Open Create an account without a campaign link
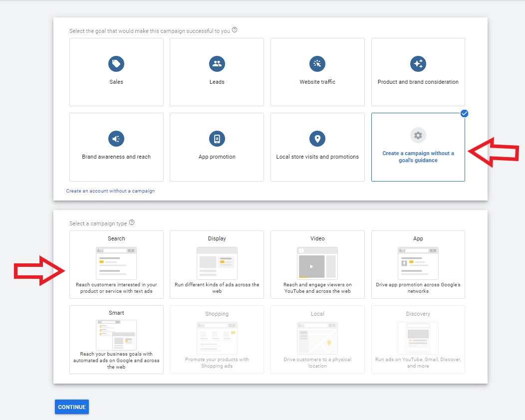 click(x=110, y=191)
